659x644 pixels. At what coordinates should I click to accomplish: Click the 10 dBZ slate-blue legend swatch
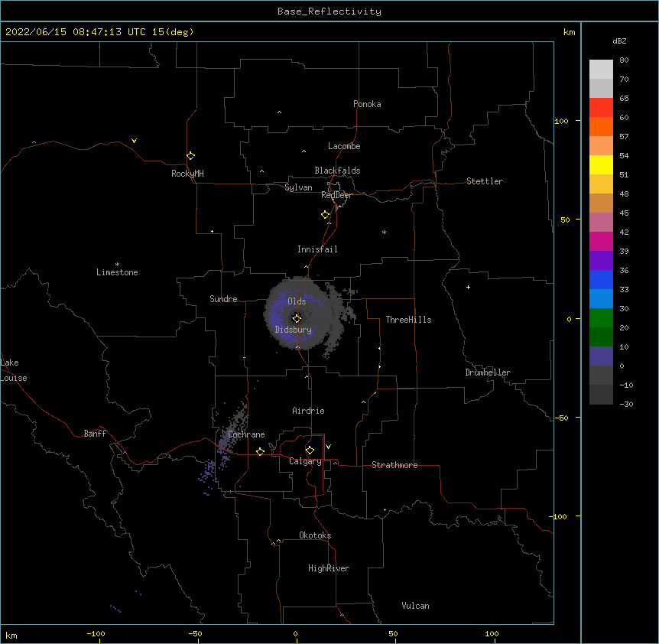pos(601,356)
